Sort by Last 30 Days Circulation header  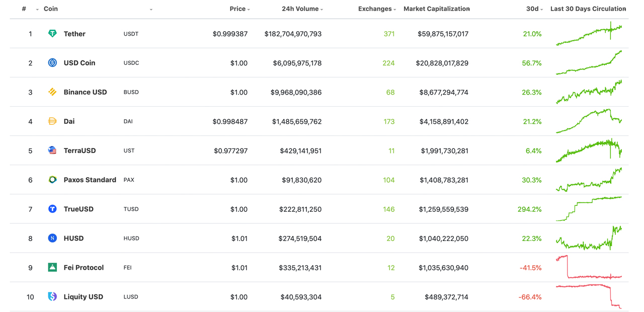coord(588,9)
